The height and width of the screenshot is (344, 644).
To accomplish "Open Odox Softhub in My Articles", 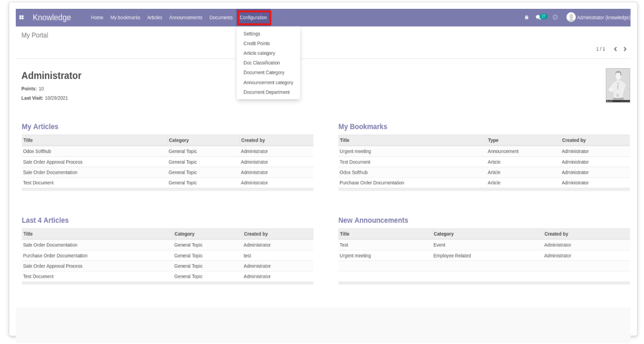I will (x=168, y=151).
